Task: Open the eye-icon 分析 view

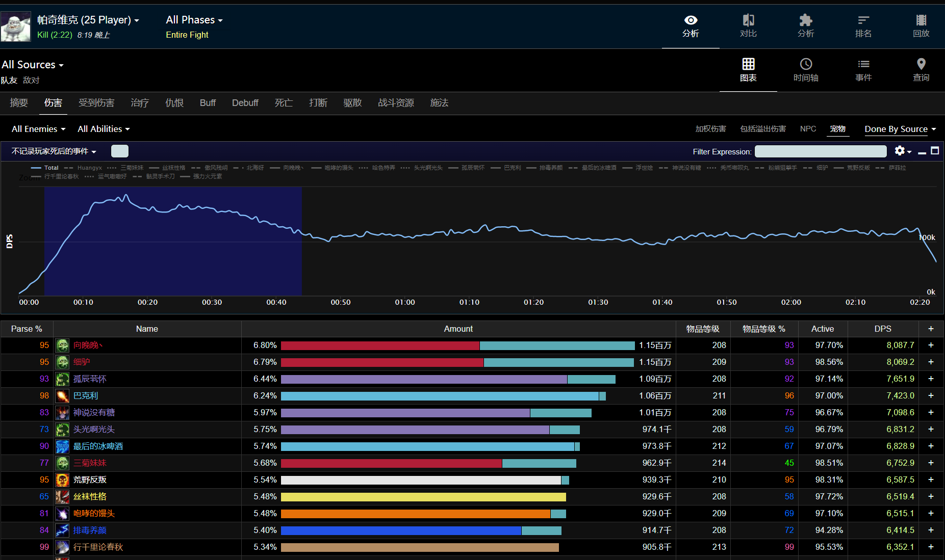Action: coord(691,26)
